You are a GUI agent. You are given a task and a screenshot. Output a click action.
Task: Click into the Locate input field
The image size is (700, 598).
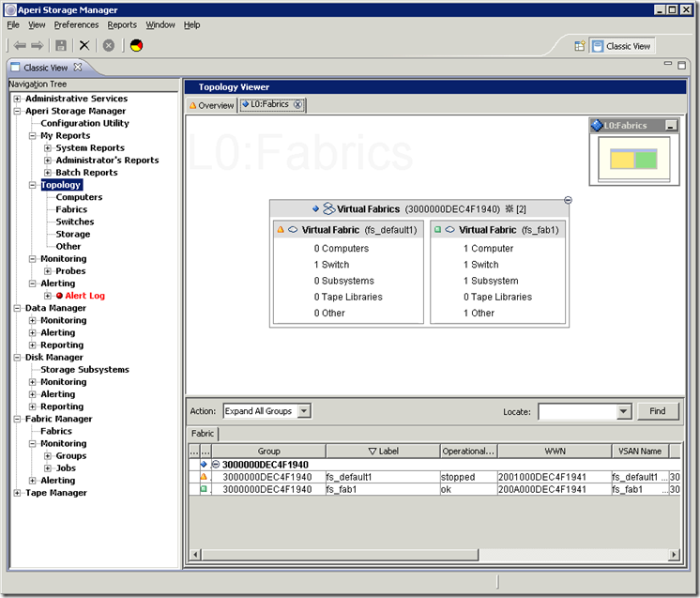click(578, 411)
